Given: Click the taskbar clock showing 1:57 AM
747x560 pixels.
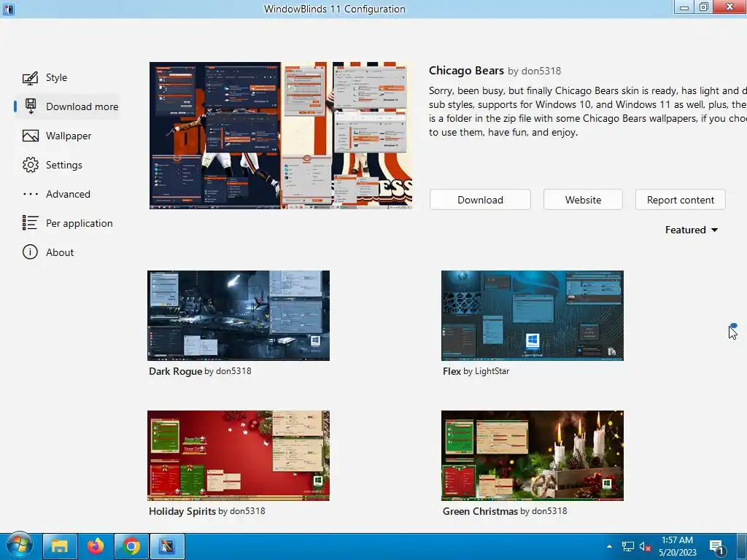Looking at the screenshot, I should (678, 546).
